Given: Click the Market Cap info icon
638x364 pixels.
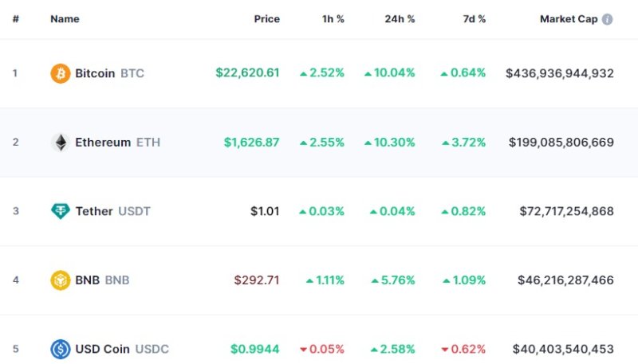Looking at the screenshot, I should [608, 19].
